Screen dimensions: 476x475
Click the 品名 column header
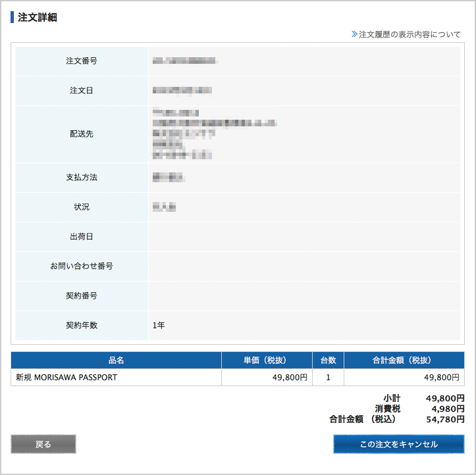[117, 360]
